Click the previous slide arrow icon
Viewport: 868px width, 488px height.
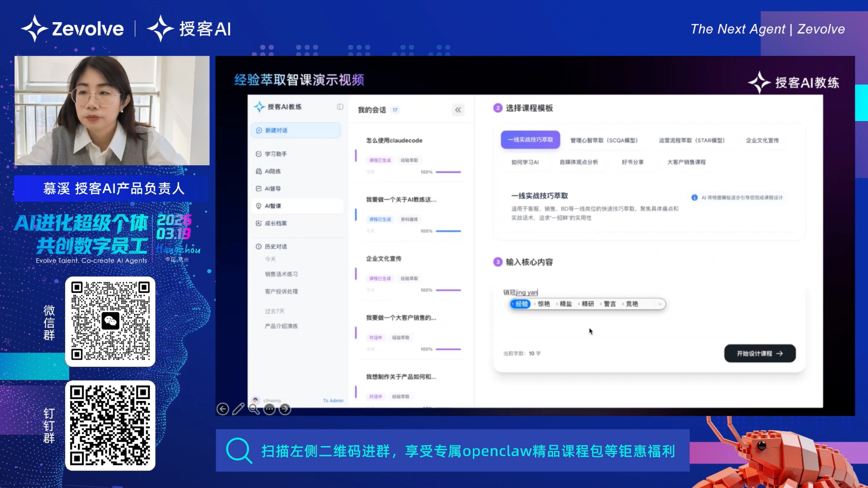pos(222,409)
